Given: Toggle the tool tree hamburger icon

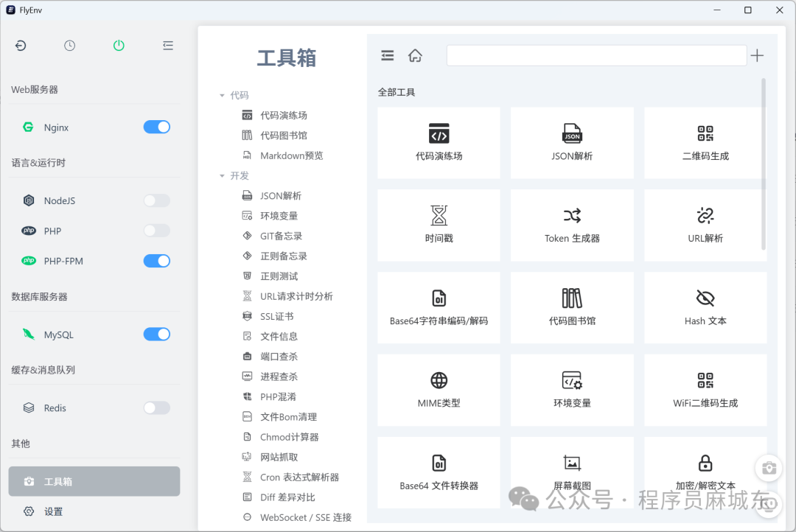Looking at the screenshot, I should [x=388, y=55].
